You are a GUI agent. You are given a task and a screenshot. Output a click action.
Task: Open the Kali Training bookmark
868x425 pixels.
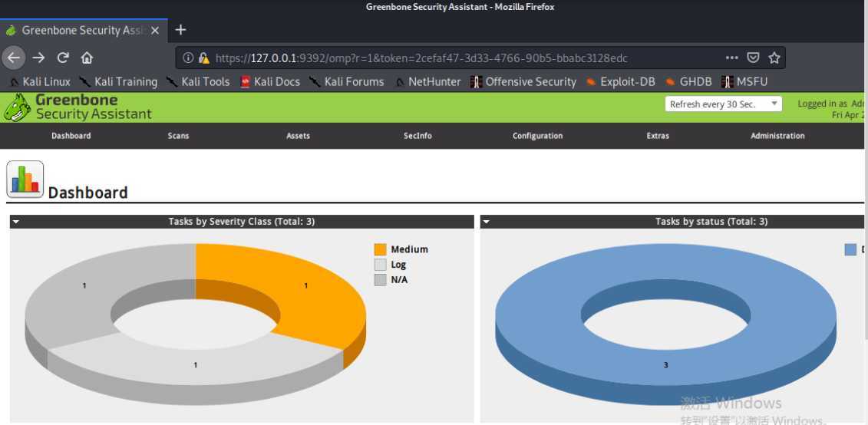(x=118, y=82)
